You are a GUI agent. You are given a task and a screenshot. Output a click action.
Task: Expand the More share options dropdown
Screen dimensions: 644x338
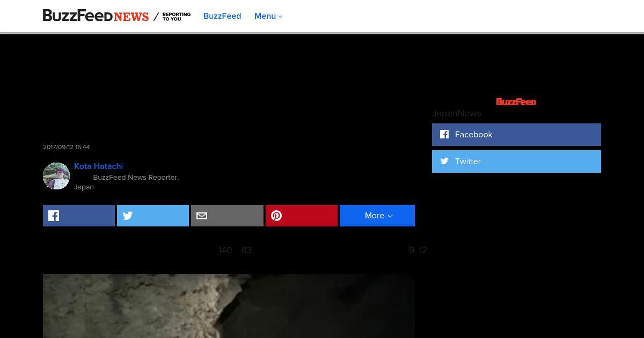377,216
